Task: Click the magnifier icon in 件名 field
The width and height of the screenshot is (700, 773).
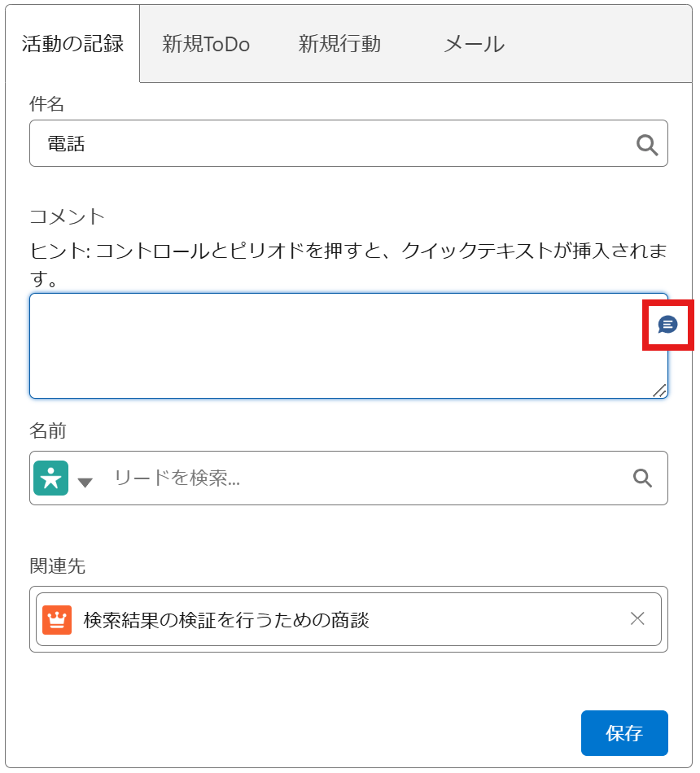Action: 647,145
